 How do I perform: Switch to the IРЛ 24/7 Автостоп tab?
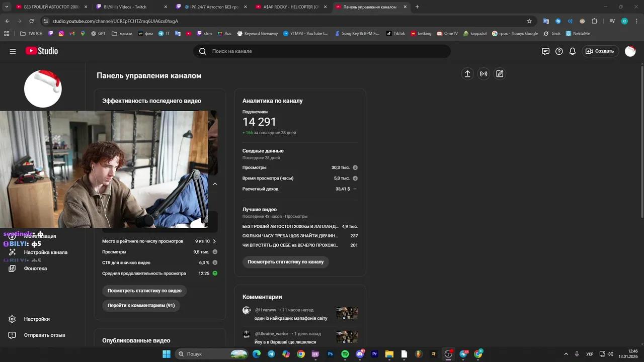212,7
